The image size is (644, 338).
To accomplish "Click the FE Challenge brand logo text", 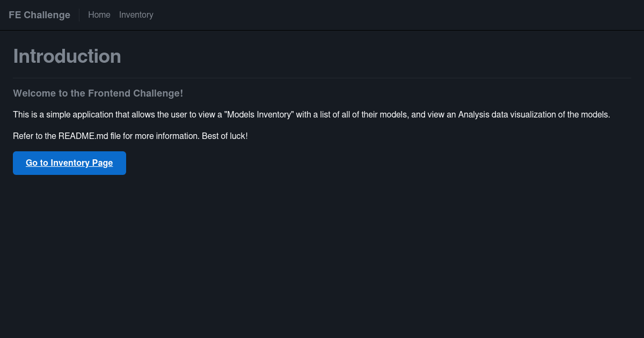I will [x=39, y=15].
